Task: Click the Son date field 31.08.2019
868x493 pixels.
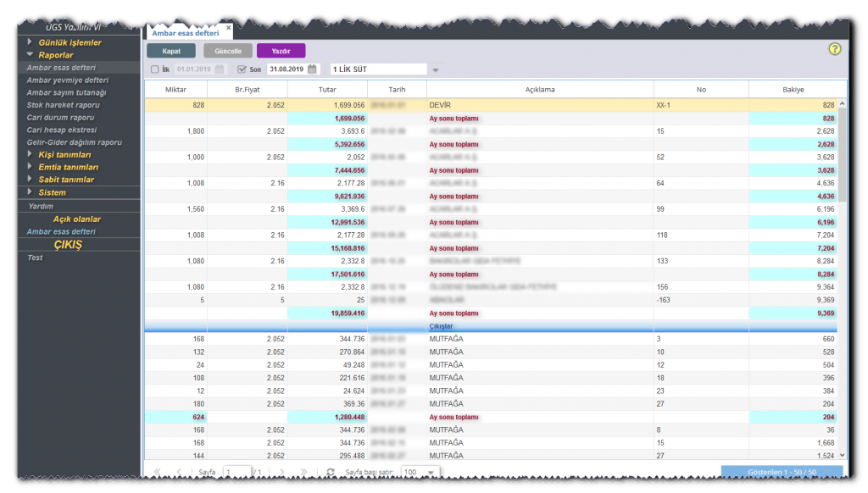Action: (x=287, y=69)
